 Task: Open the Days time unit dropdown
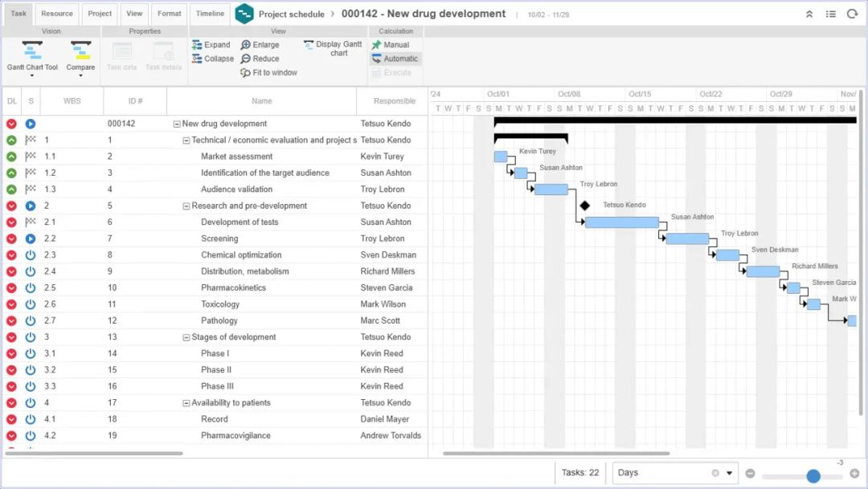click(730, 473)
